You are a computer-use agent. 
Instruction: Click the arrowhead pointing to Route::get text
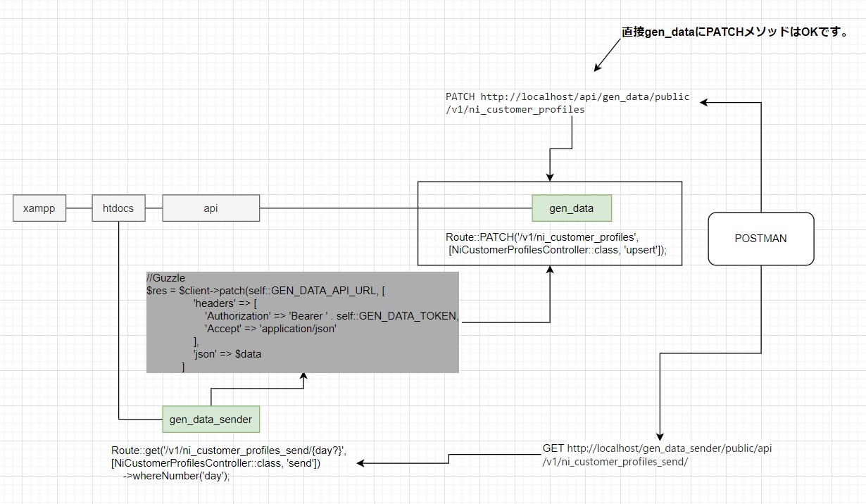[362, 463]
